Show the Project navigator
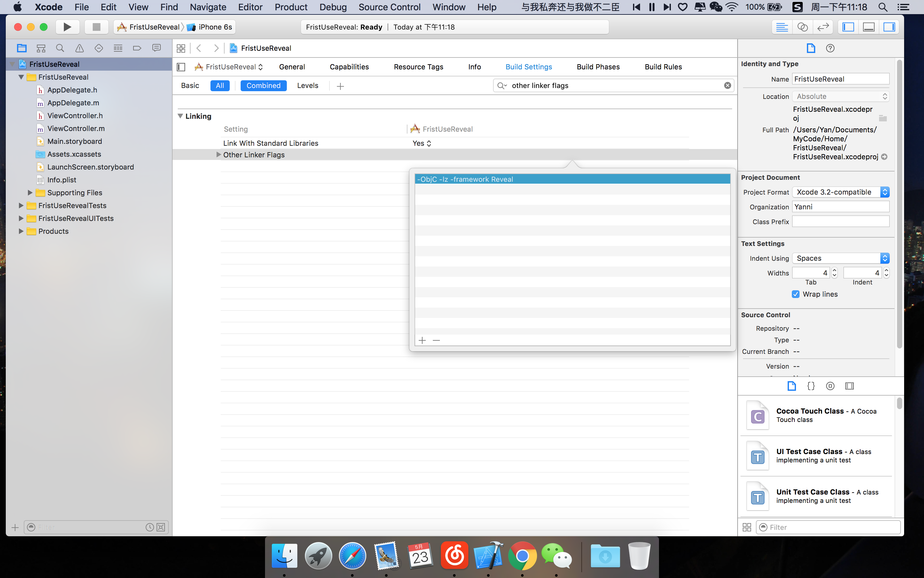Viewport: 924px width, 578px height. pyautogui.click(x=22, y=48)
